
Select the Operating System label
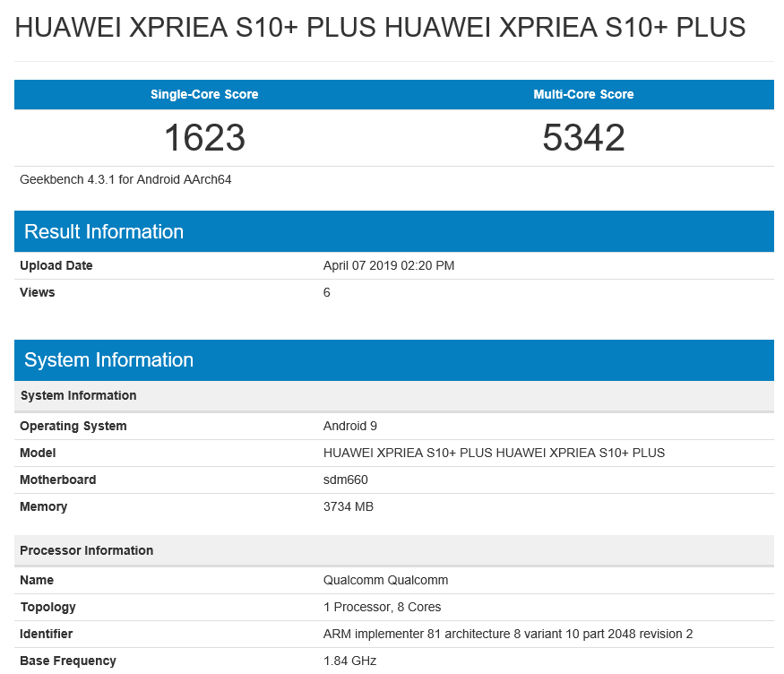click(73, 426)
